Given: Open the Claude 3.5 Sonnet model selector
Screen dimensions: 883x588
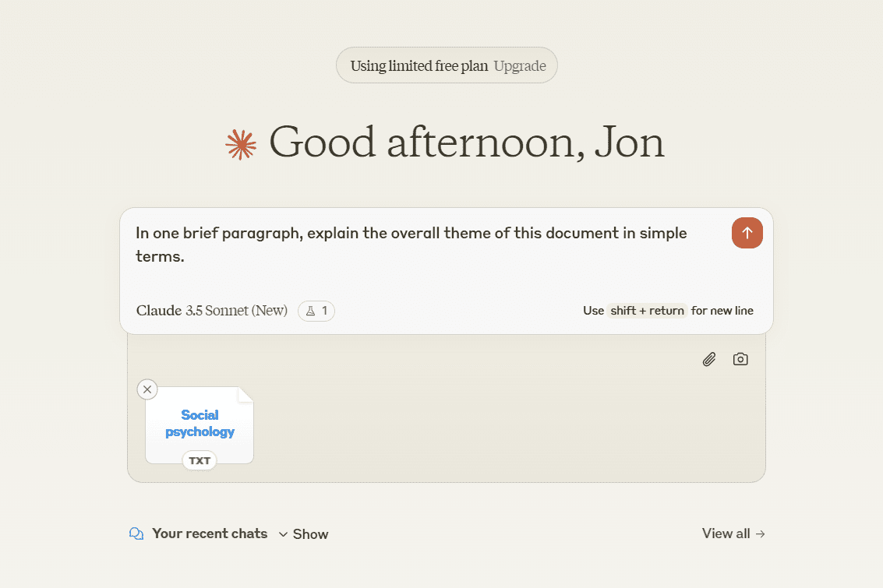Looking at the screenshot, I should pos(211,311).
